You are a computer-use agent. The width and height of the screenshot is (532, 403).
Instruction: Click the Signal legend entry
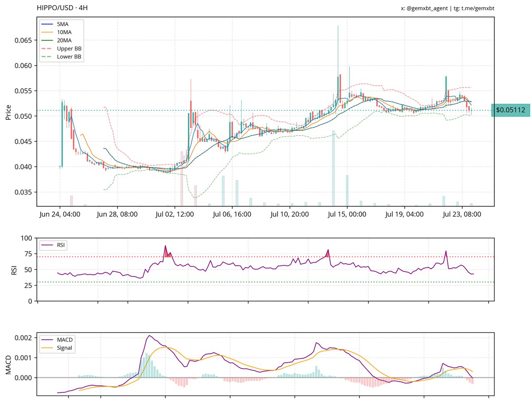coord(58,348)
